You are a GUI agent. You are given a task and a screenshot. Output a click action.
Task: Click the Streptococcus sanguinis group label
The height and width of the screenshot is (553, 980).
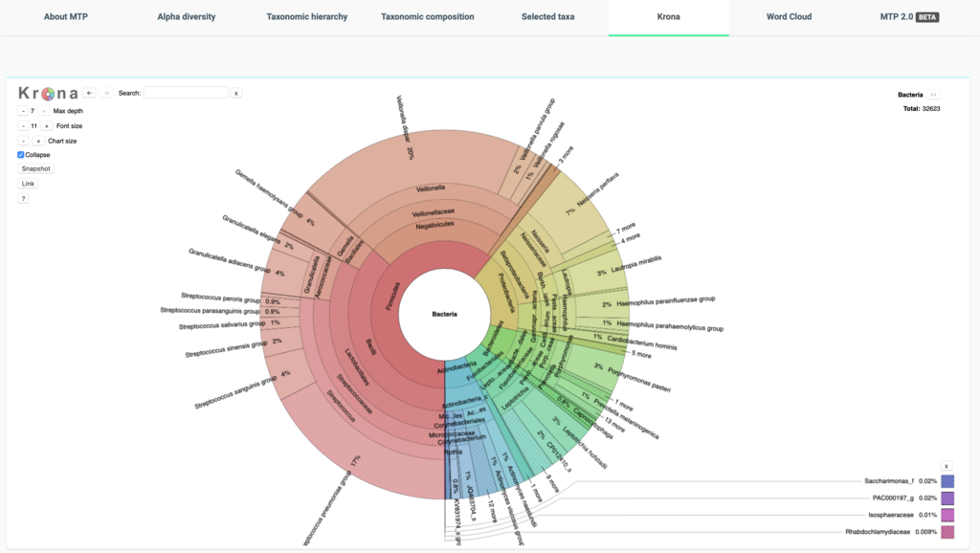[235, 392]
